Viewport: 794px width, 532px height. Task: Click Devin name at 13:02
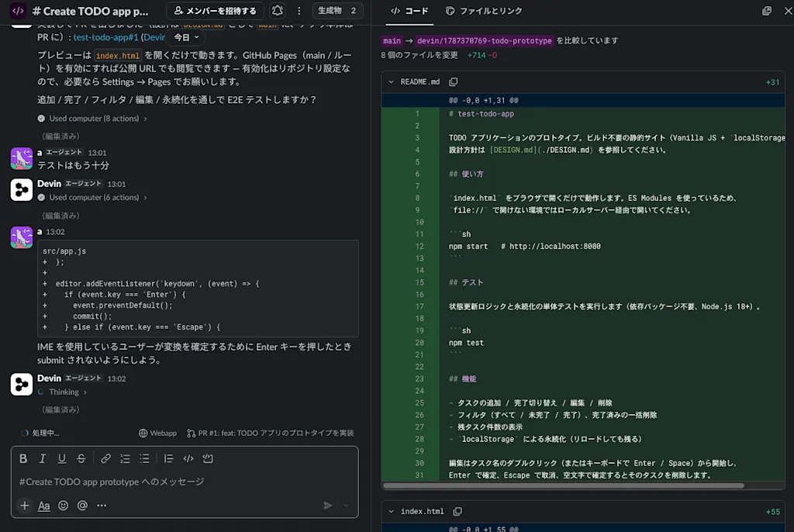coord(49,378)
